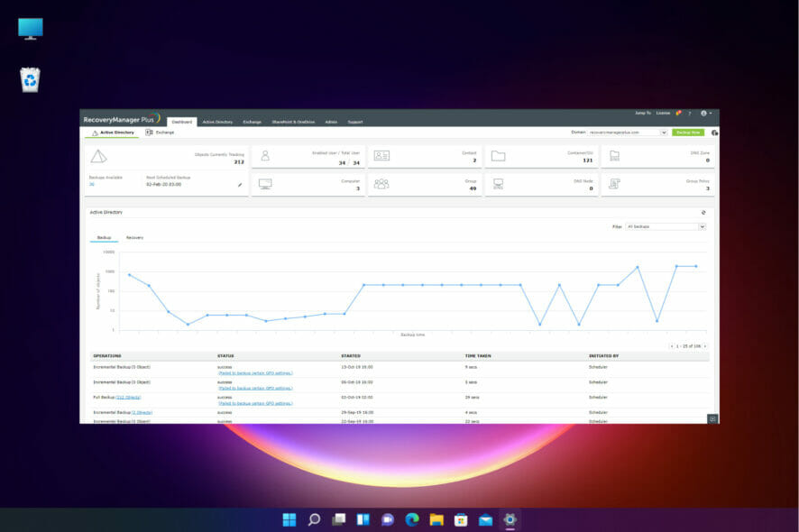Click the Jump To link
Viewport: 799px width, 532px height.
click(x=643, y=113)
